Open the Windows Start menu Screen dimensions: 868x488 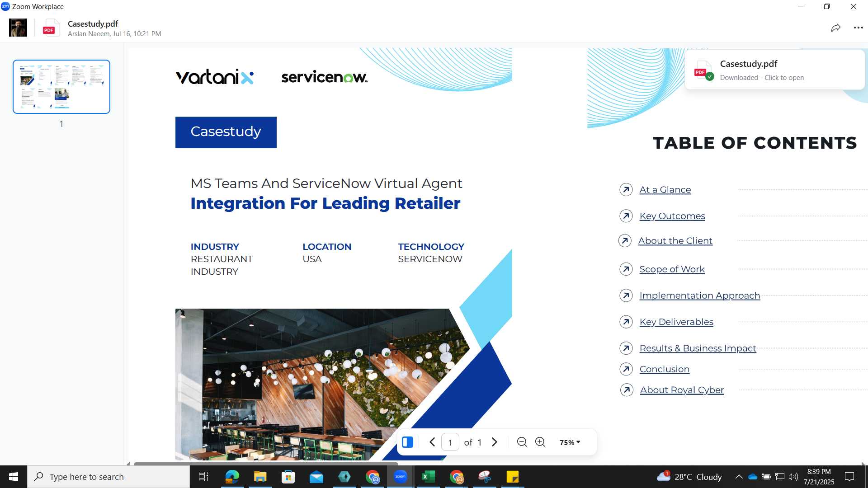point(14,477)
